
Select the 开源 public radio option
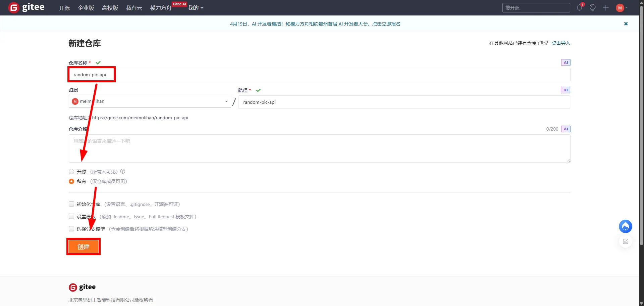[71, 172]
